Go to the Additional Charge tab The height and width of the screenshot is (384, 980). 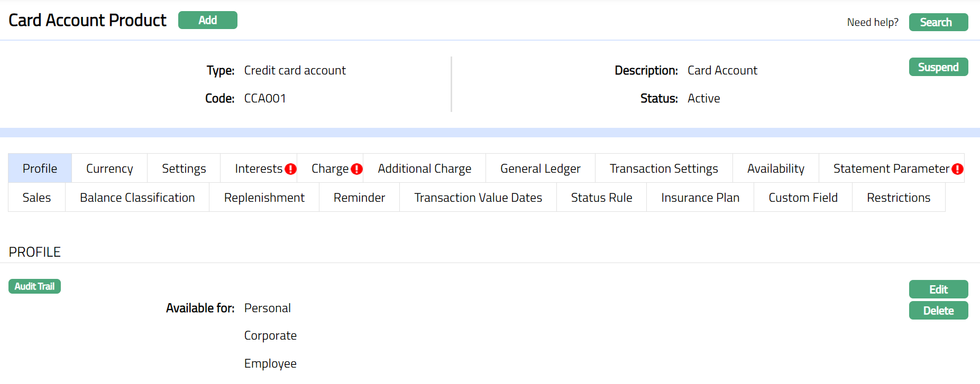pyautogui.click(x=424, y=168)
